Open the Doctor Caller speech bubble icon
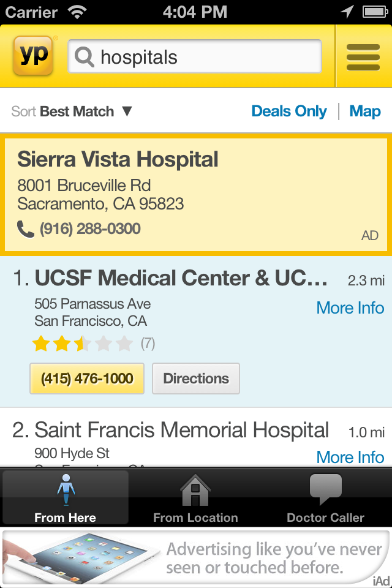 coord(325,490)
